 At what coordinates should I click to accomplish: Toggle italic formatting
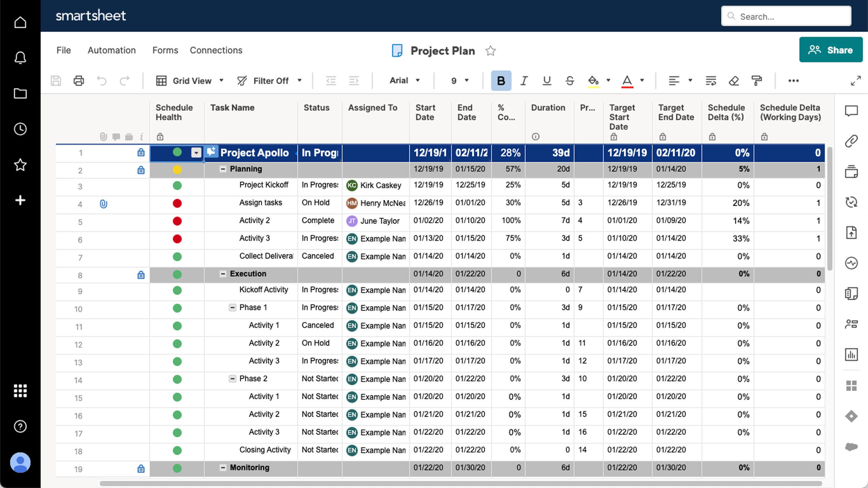tap(524, 81)
